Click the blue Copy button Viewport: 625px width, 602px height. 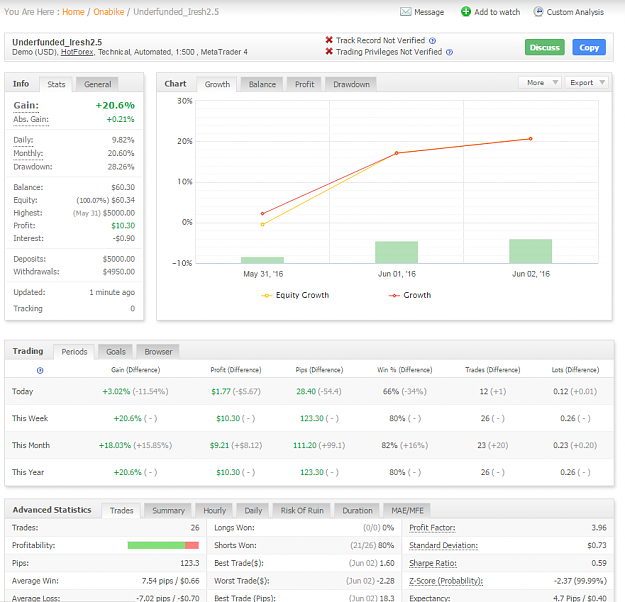click(x=589, y=47)
